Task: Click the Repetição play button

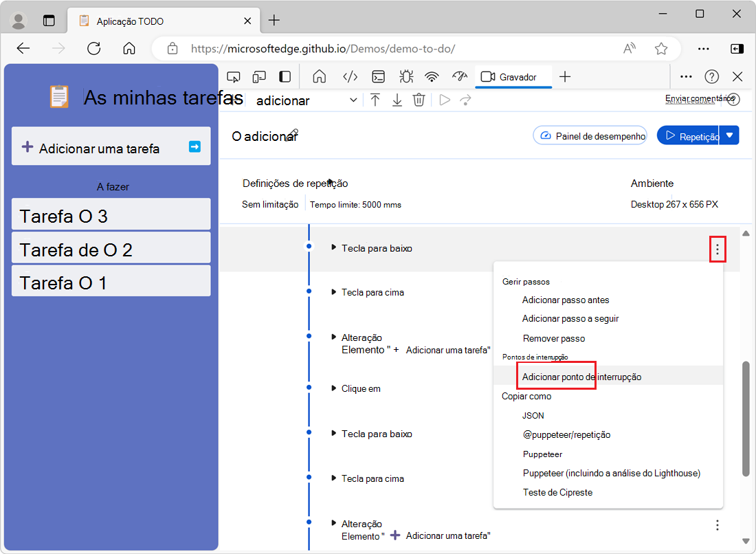Action: click(688, 136)
